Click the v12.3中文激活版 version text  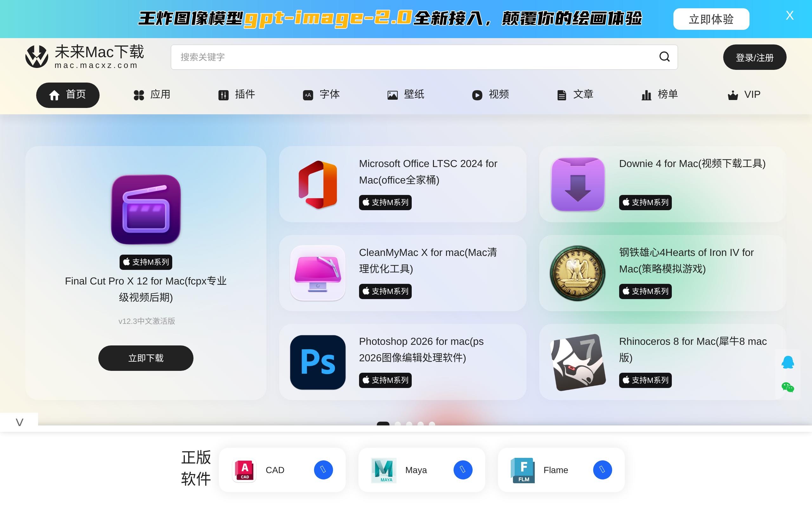point(147,321)
